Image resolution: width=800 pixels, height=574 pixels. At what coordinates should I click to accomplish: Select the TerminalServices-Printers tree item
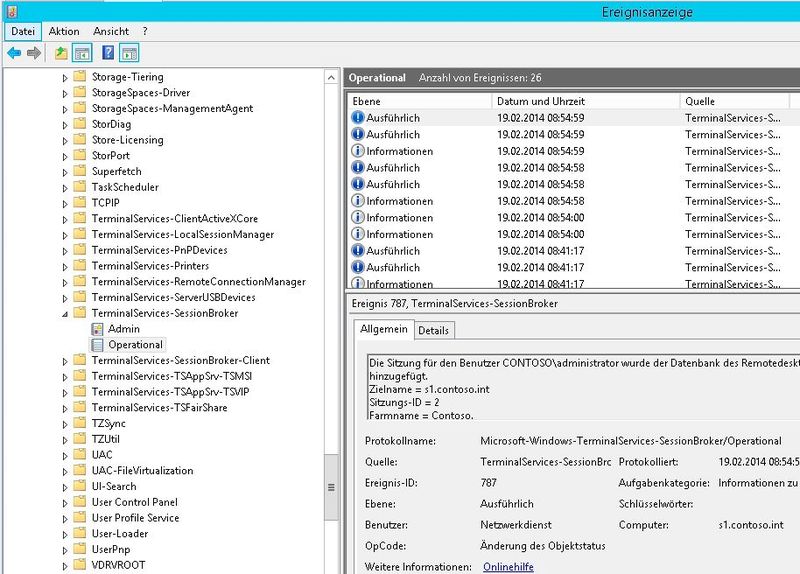151,266
